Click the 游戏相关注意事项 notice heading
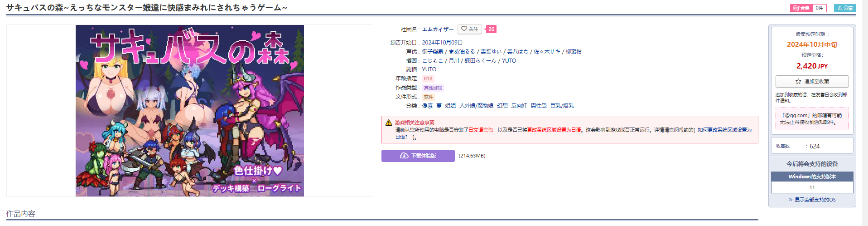 pos(415,123)
